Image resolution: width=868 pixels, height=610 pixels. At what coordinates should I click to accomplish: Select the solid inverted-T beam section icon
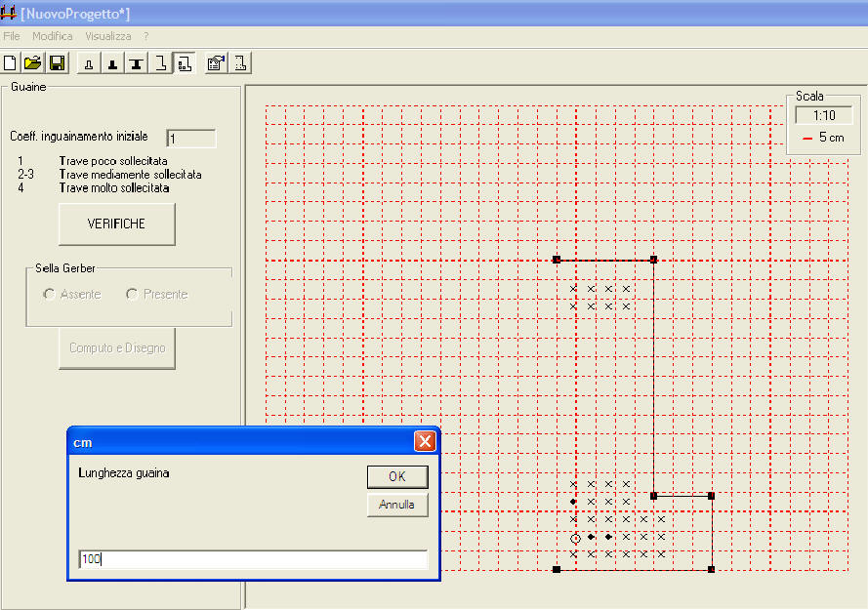(112, 63)
